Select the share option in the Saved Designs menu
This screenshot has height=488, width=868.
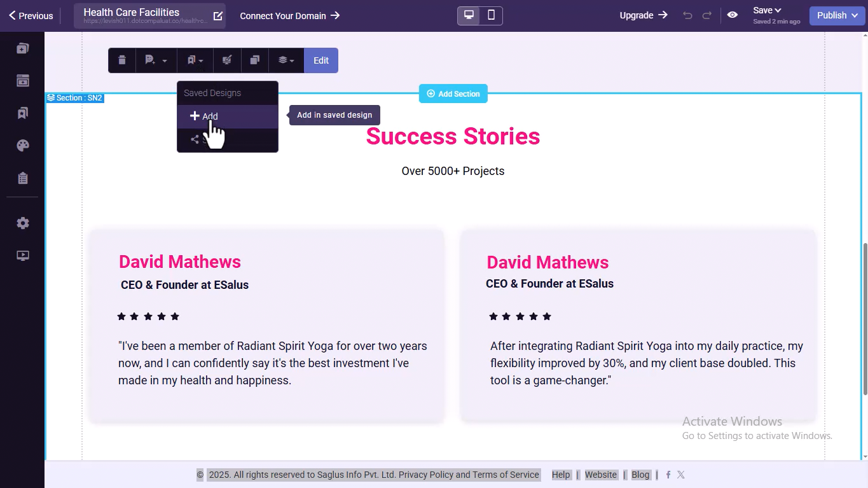(x=195, y=139)
